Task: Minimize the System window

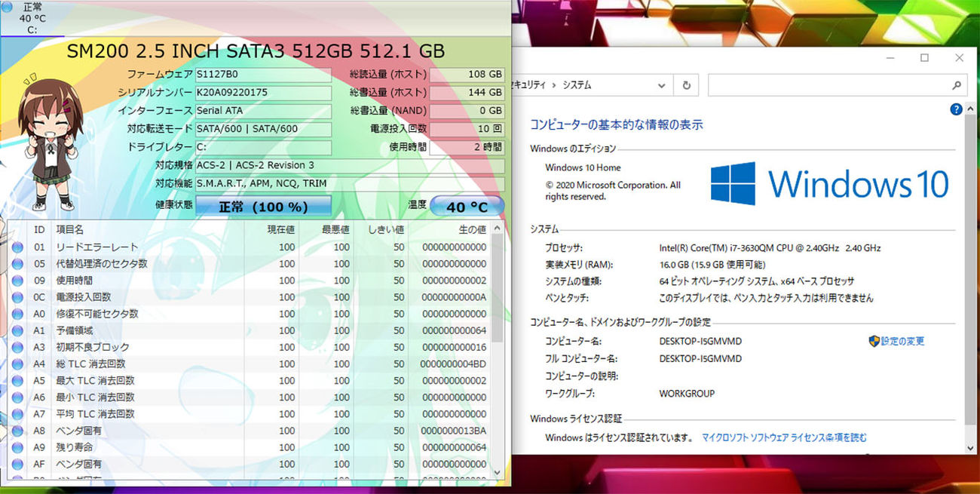Action: 890,58
